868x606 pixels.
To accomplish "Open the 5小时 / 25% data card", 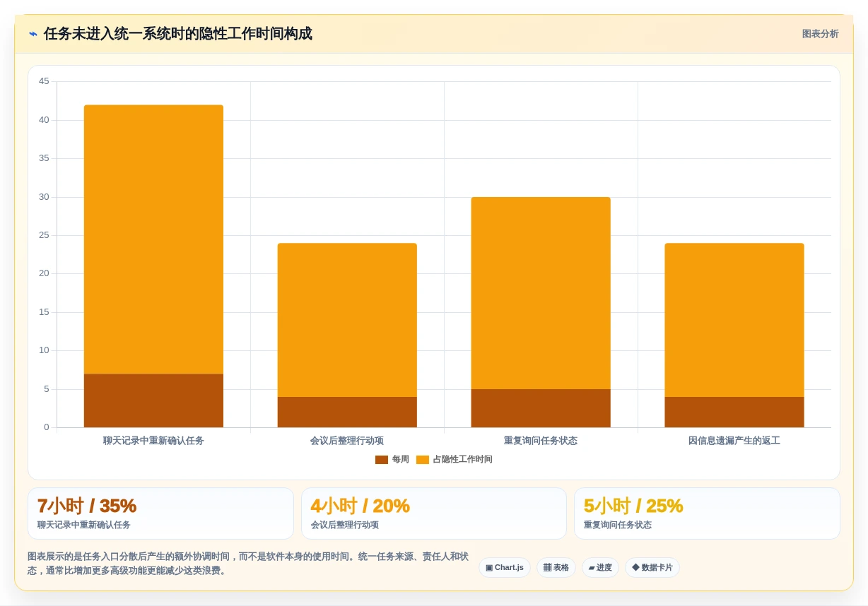I will pos(707,513).
